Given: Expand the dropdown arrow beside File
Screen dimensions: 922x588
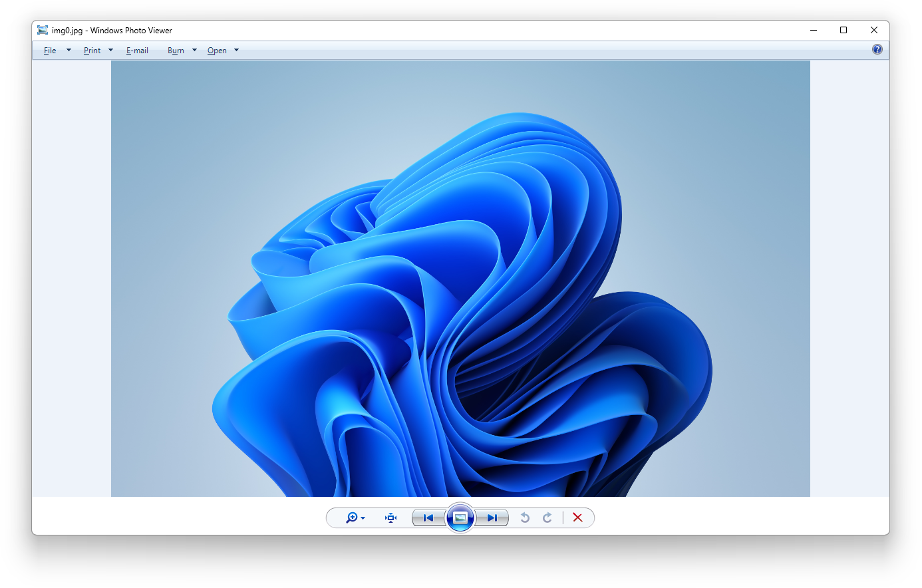Looking at the screenshot, I should pos(69,51).
